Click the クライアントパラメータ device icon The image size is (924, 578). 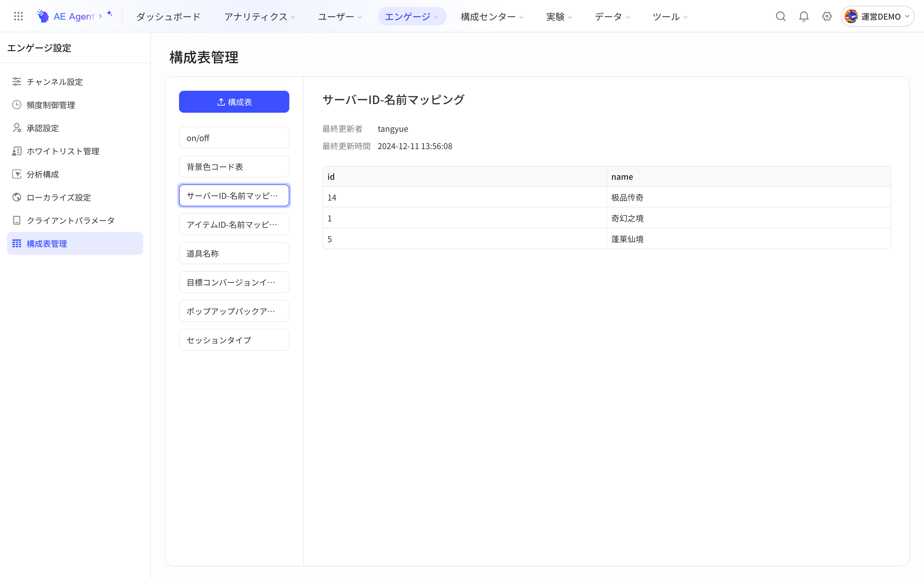17,220
